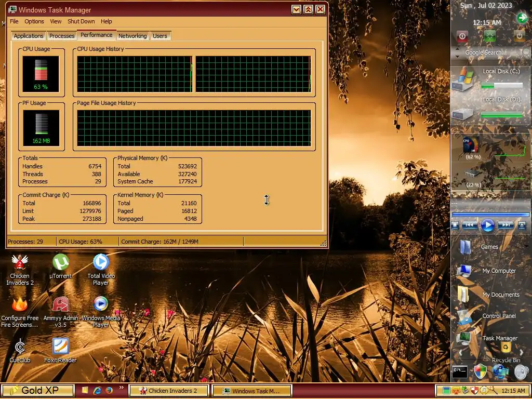Click Task Manager tray icon in taskbar

(x=447, y=391)
